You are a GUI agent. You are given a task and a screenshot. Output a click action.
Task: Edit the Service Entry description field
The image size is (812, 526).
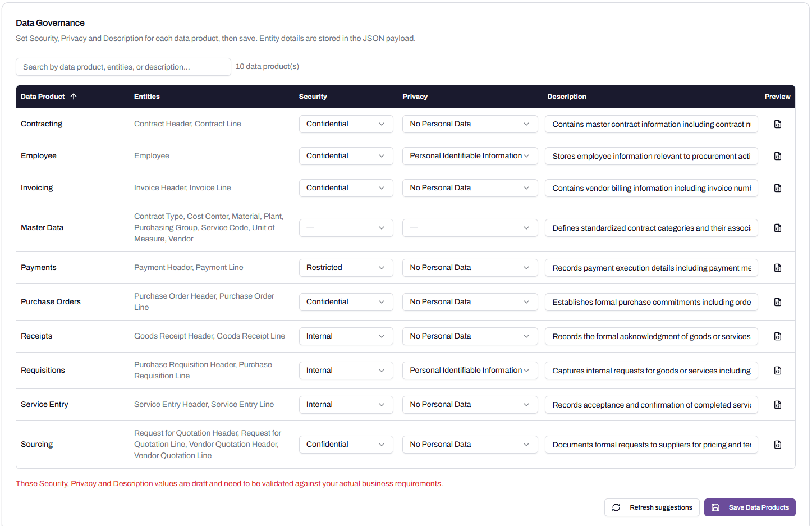(651, 405)
